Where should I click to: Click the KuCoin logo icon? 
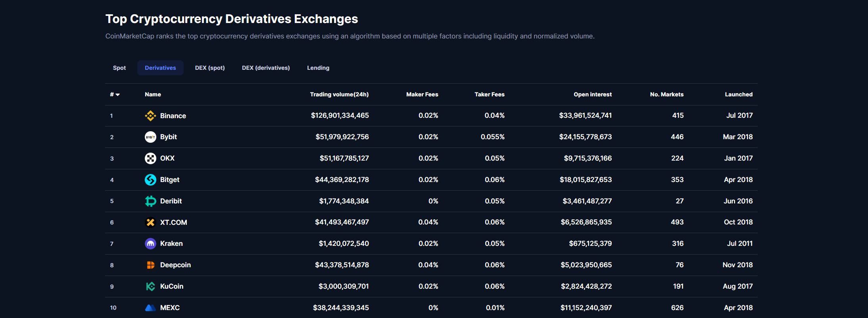150,286
